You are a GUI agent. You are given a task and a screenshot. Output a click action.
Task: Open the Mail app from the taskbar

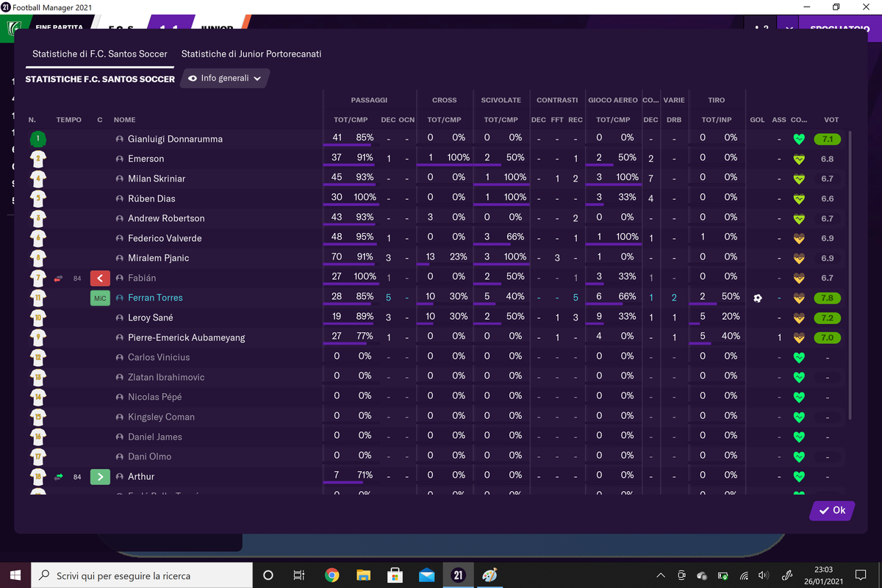[426, 576]
